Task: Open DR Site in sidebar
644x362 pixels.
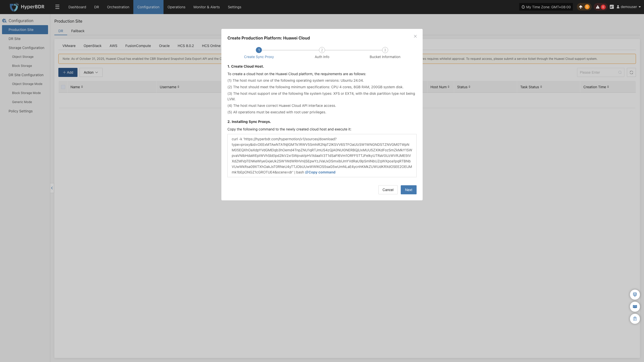Action: pos(25,39)
